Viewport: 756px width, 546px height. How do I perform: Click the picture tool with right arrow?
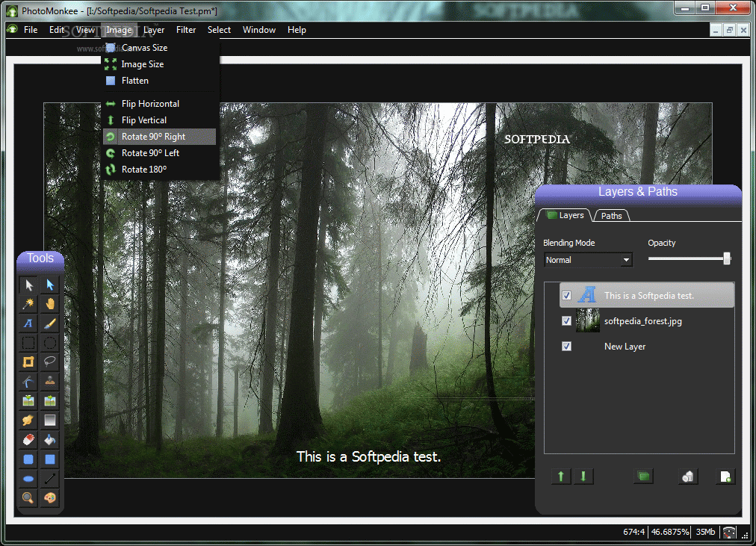coord(49,401)
